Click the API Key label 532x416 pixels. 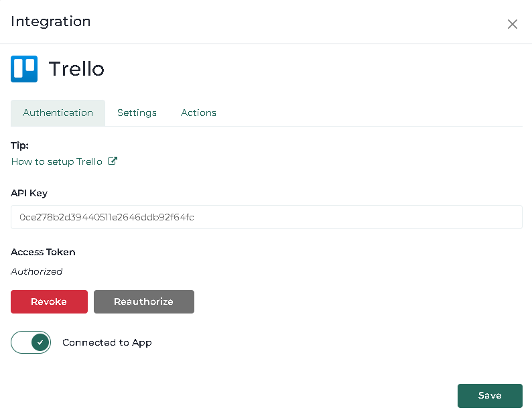tap(29, 193)
